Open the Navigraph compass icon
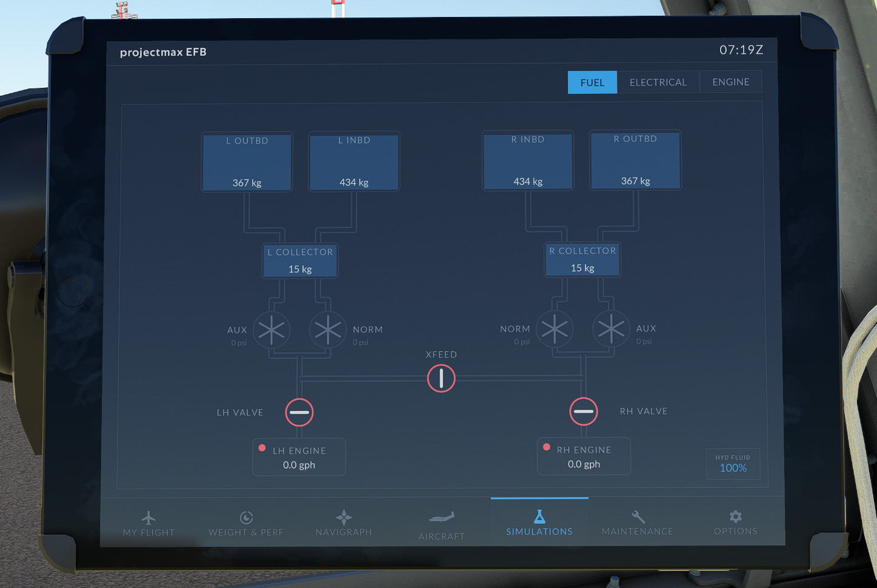877x588 pixels. (344, 517)
